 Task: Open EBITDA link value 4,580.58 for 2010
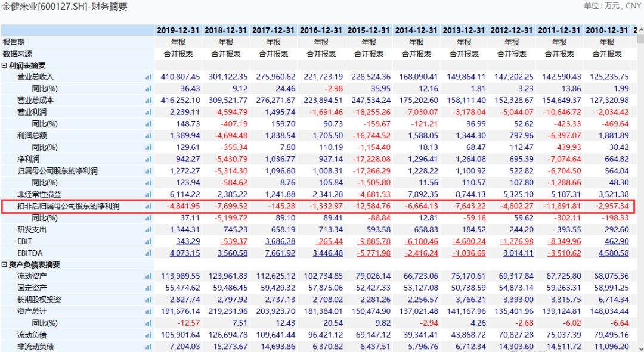tap(614, 253)
